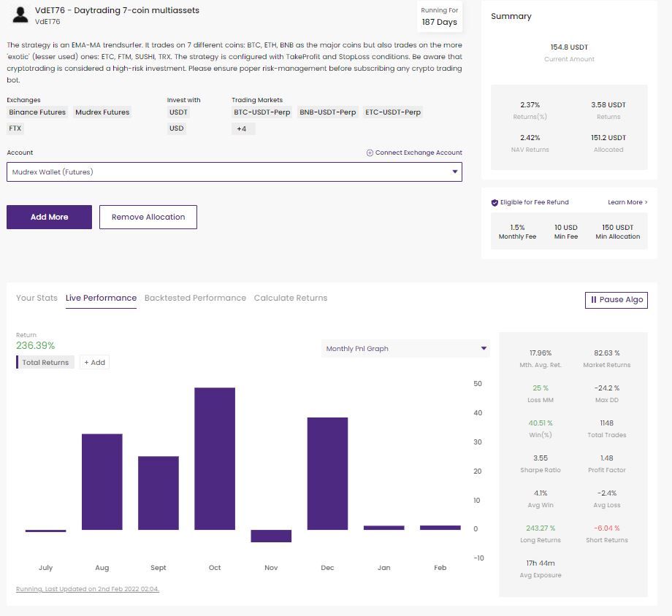Screen dimensions: 672x616
Task: Click the BNB-USDT-Perp market tag
Action: click(x=328, y=112)
